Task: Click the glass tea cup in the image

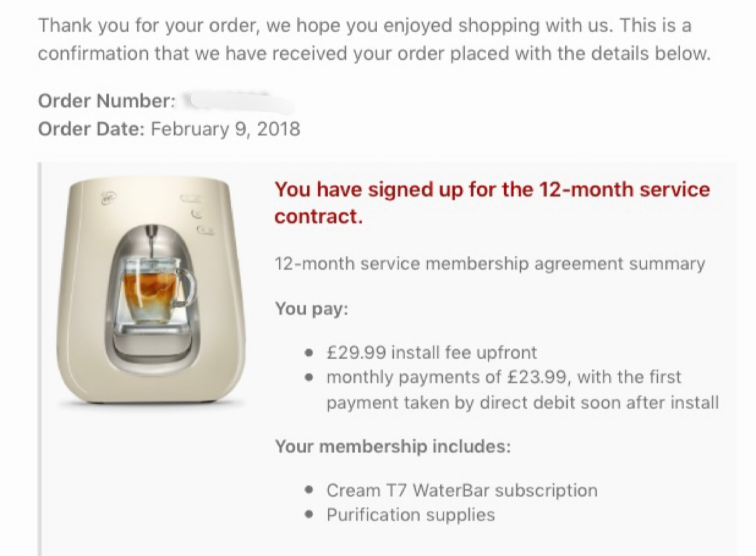Action: [158, 290]
